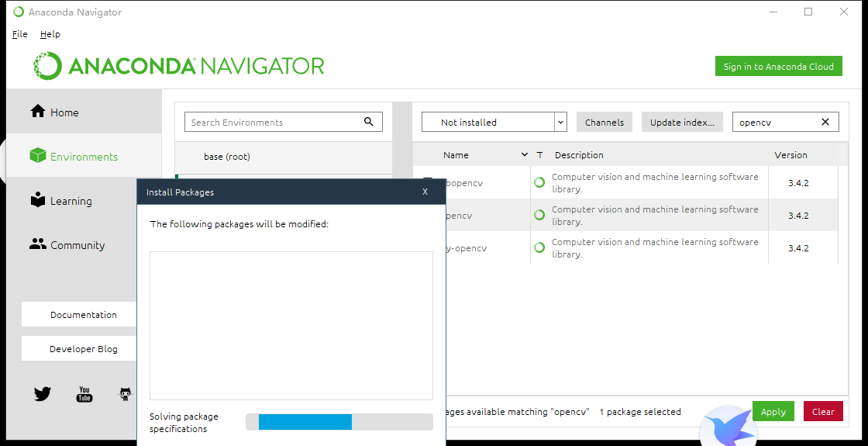
Task: Switch to the Learning tab label
Action: click(71, 201)
